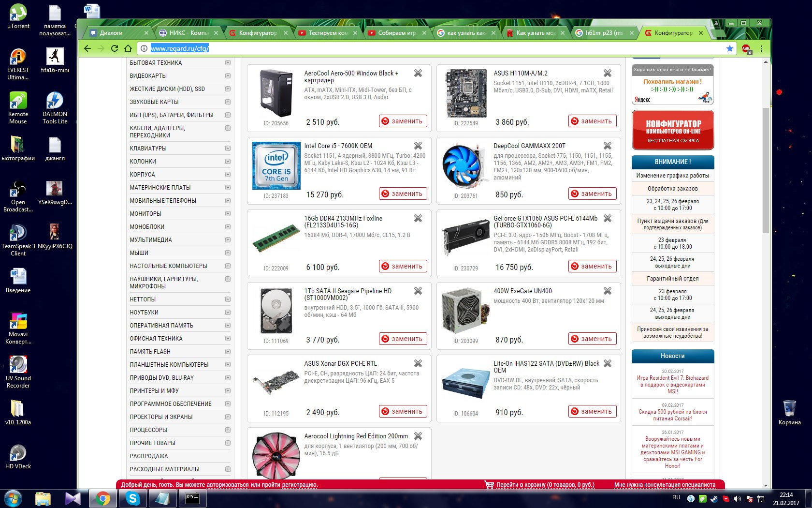812x508 pixels.
Task: Replace the Lite-On iHAS122 DVD drive
Action: (x=592, y=411)
